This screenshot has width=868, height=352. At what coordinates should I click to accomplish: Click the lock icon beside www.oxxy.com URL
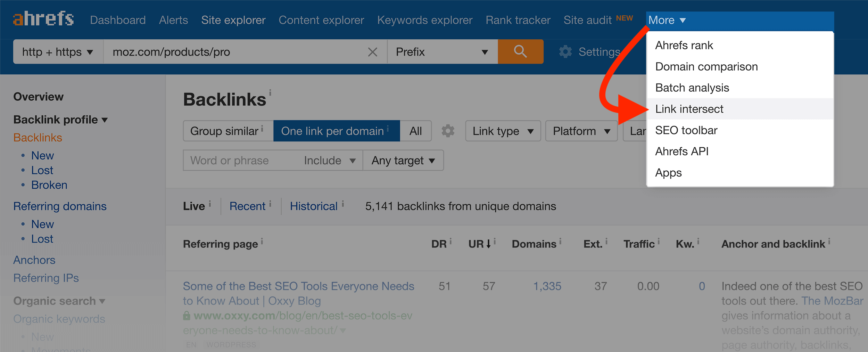187,316
